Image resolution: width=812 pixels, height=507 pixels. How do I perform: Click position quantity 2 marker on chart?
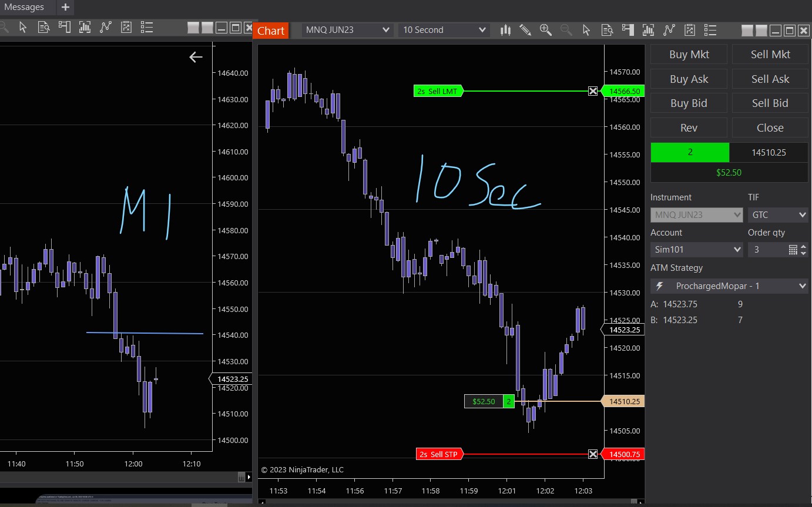[509, 401]
